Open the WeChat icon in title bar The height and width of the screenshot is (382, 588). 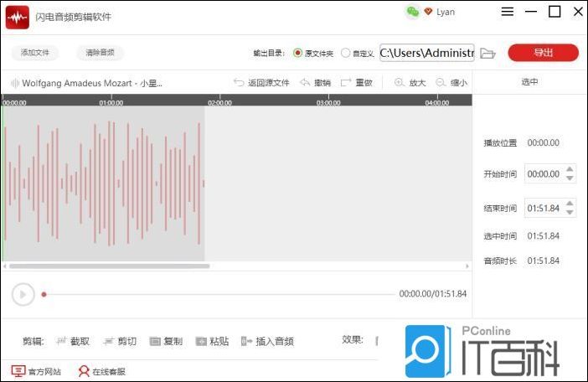[412, 12]
